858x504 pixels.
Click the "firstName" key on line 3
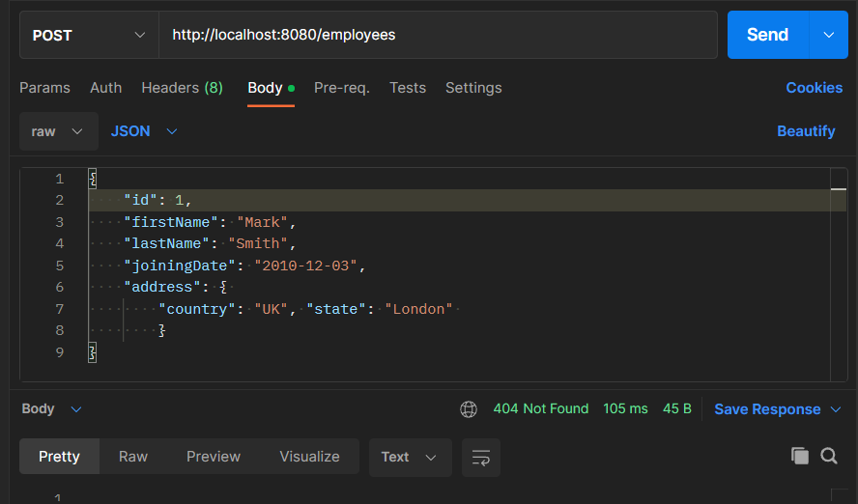point(171,222)
